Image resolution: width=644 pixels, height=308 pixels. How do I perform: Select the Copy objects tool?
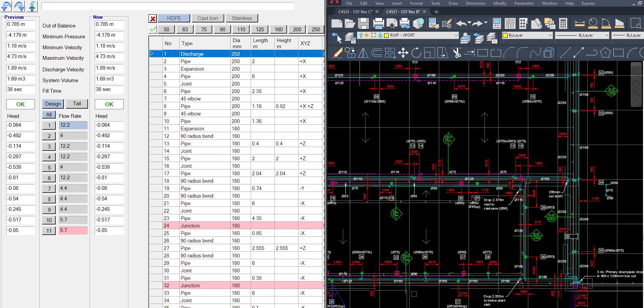[x=350, y=53]
